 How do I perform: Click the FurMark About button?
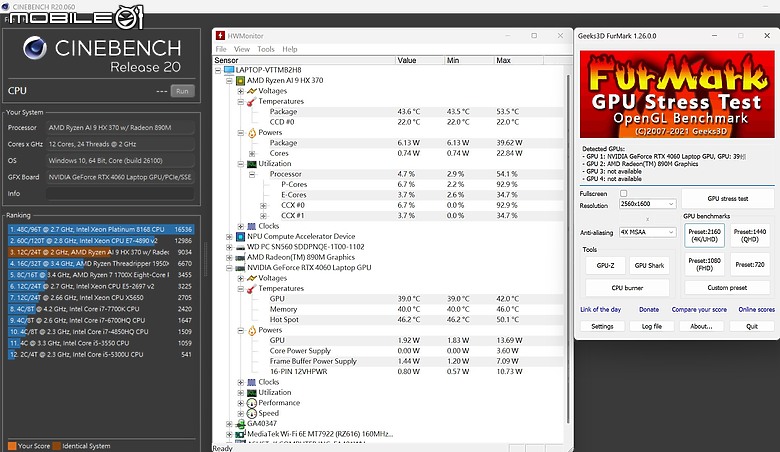[x=701, y=326]
